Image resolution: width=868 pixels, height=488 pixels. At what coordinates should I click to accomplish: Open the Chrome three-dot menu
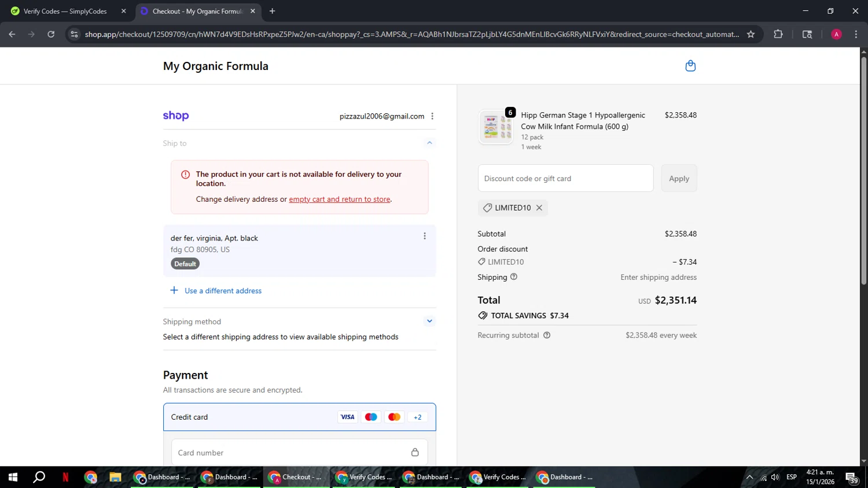(x=856, y=34)
